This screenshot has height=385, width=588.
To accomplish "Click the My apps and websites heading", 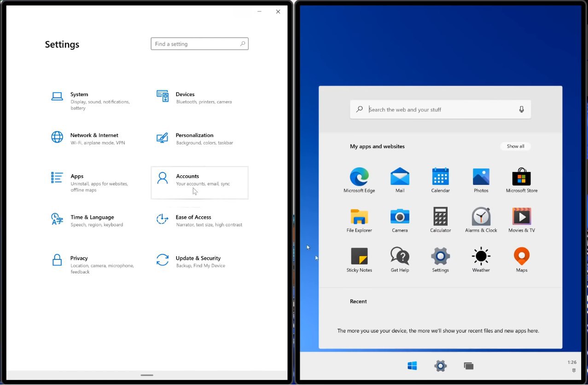I will coord(377,146).
